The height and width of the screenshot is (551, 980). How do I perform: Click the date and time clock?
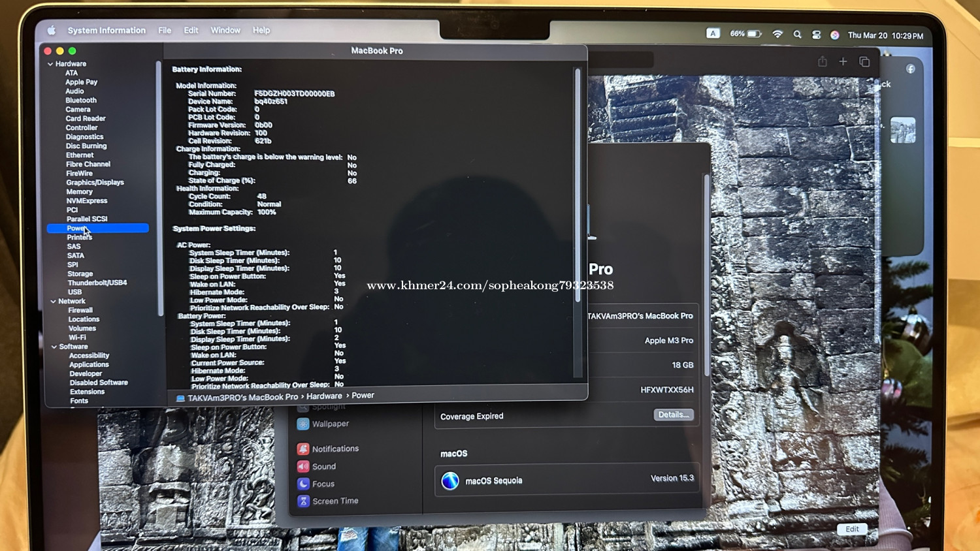tap(885, 36)
